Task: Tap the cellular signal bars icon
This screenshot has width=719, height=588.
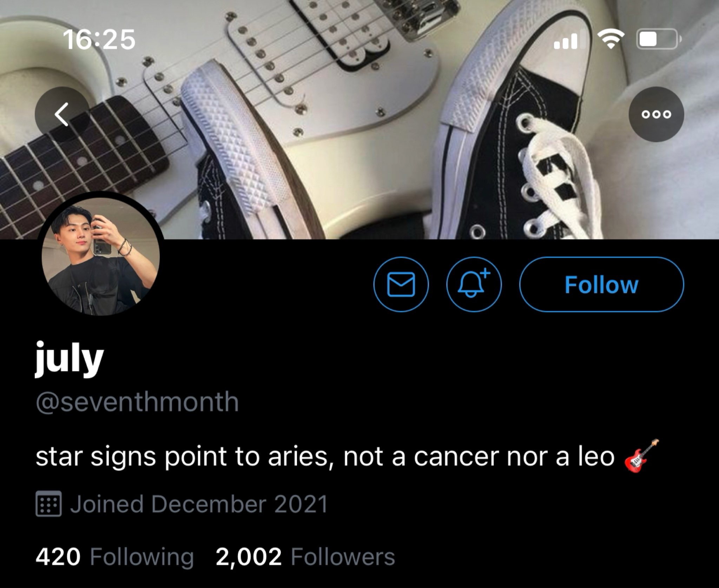Action: point(569,39)
